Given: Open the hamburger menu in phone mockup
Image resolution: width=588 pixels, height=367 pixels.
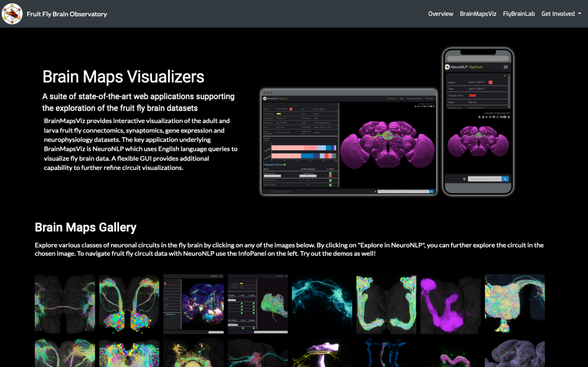Looking at the screenshot, I should [x=506, y=67].
